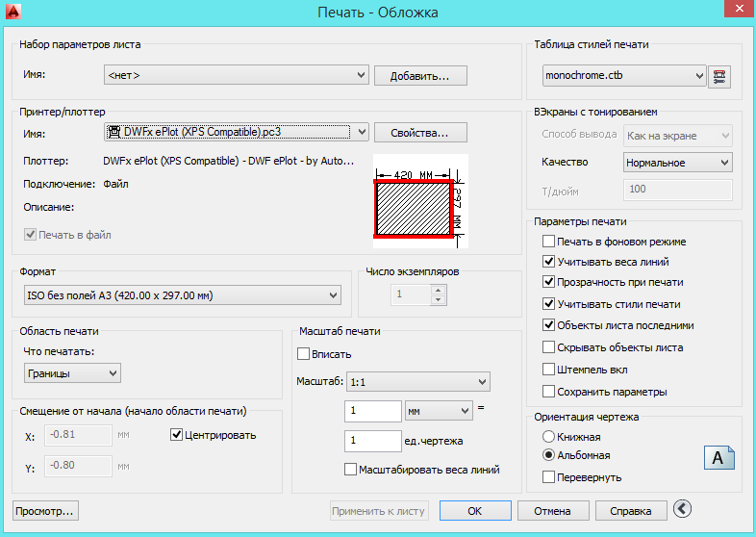Toggle 'Центрировать' plot centering checkbox
The height and width of the screenshot is (537, 756).
pyautogui.click(x=176, y=435)
